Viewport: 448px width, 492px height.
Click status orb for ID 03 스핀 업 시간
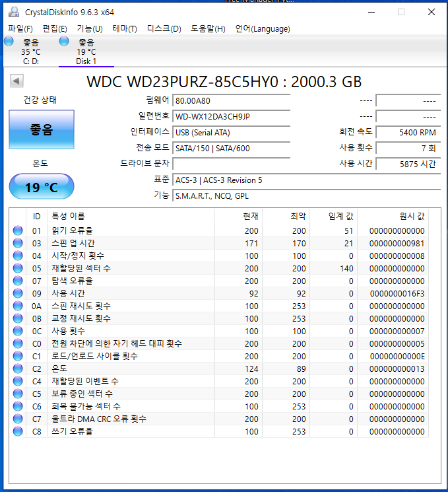(18, 243)
